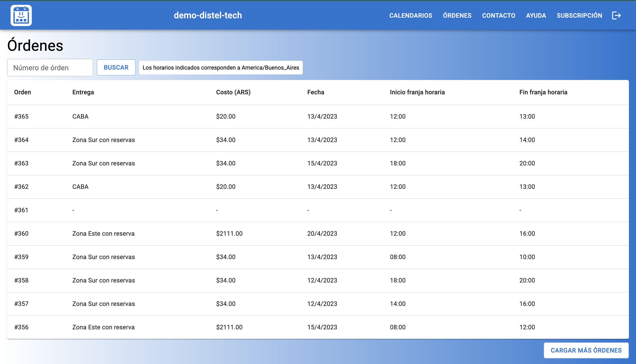The height and width of the screenshot is (364, 636).
Task: Click end time 13:00 in order #365 row
Action: 527,116
